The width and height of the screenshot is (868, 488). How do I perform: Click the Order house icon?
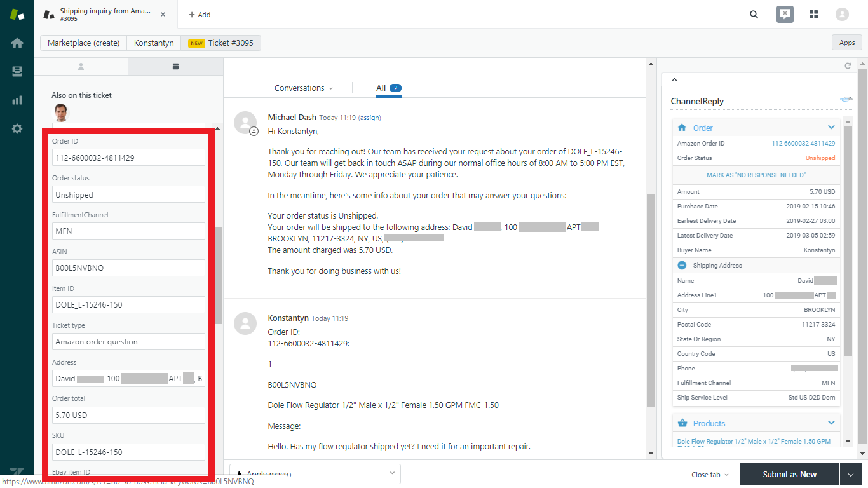682,128
